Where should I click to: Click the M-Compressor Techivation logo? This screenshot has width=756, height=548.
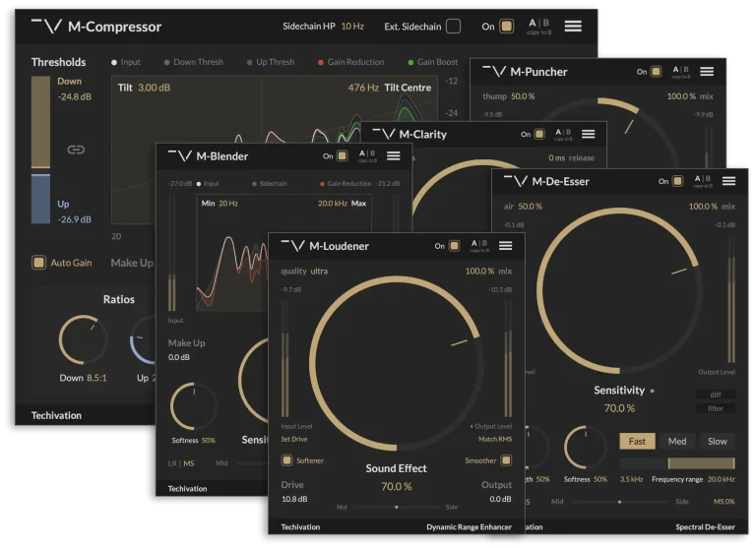(47, 26)
